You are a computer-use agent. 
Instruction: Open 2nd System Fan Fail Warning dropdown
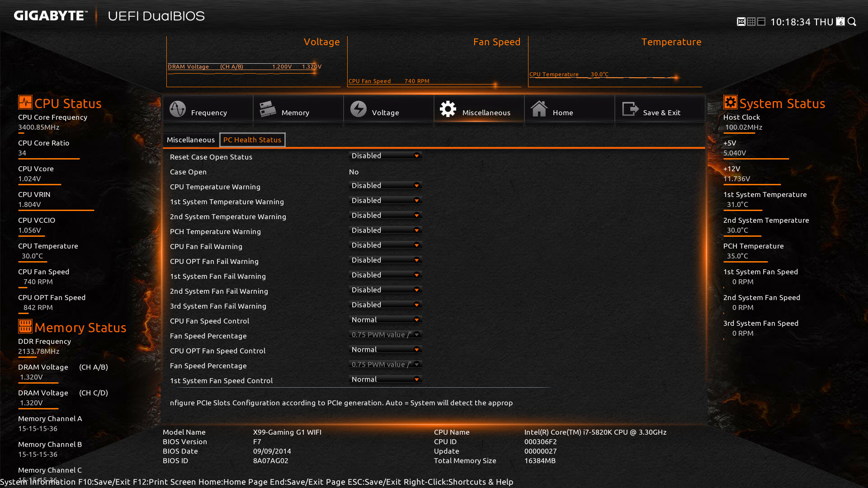(386, 290)
